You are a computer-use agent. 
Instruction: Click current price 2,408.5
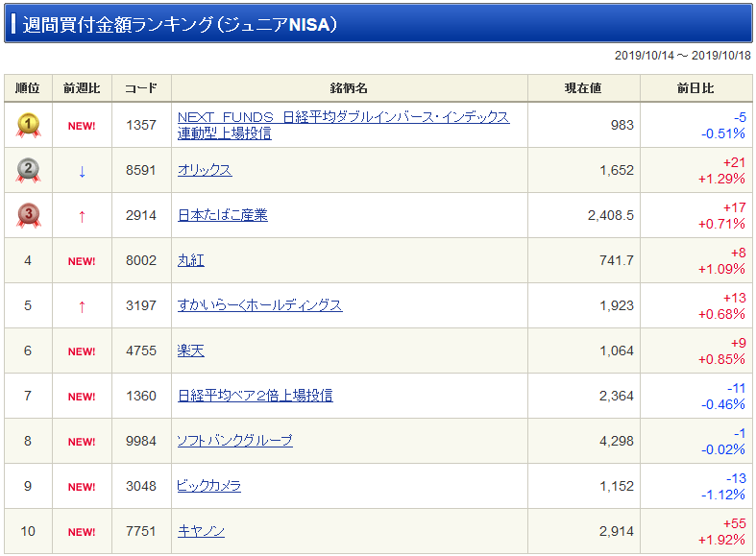click(x=611, y=215)
